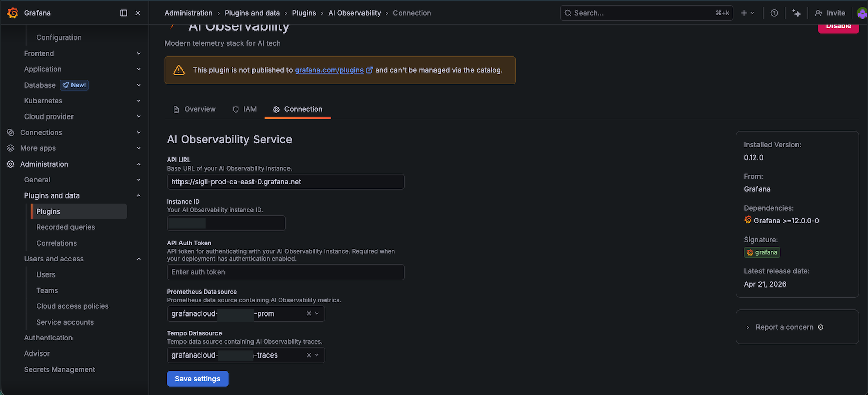This screenshot has height=395, width=868.
Task: Open Correlations in the sidebar
Action: pyautogui.click(x=56, y=243)
